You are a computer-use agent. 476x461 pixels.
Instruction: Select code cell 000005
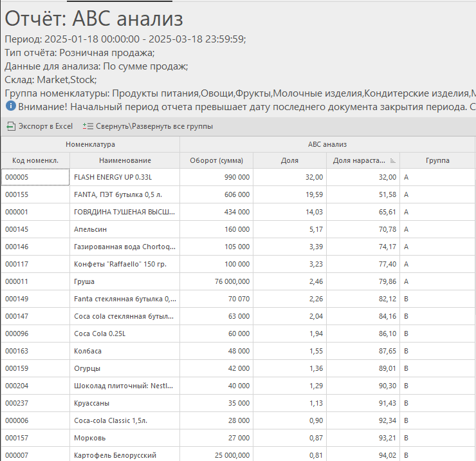coord(35,177)
